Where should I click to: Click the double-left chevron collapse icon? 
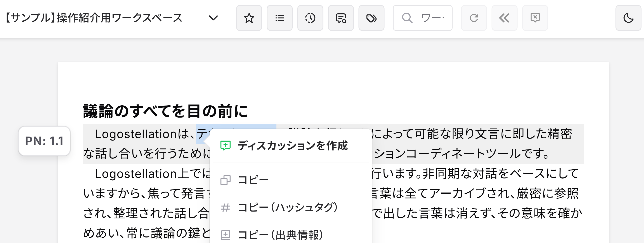pyautogui.click(x=504, y=18)
